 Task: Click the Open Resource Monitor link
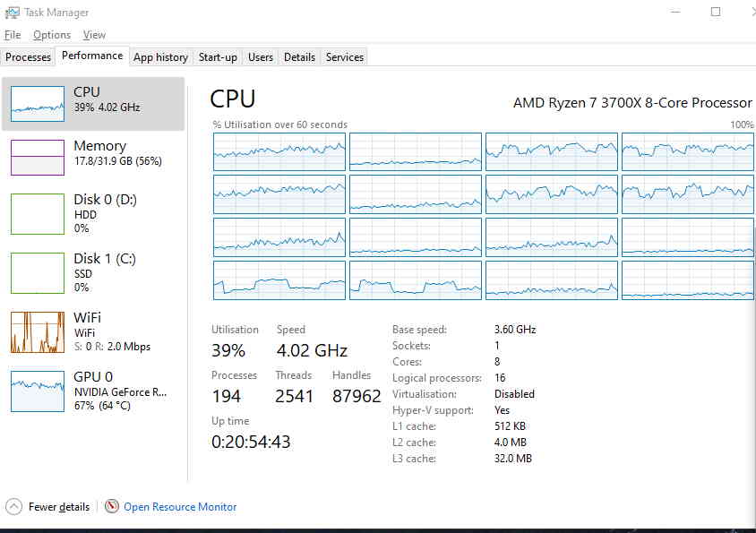180,506
